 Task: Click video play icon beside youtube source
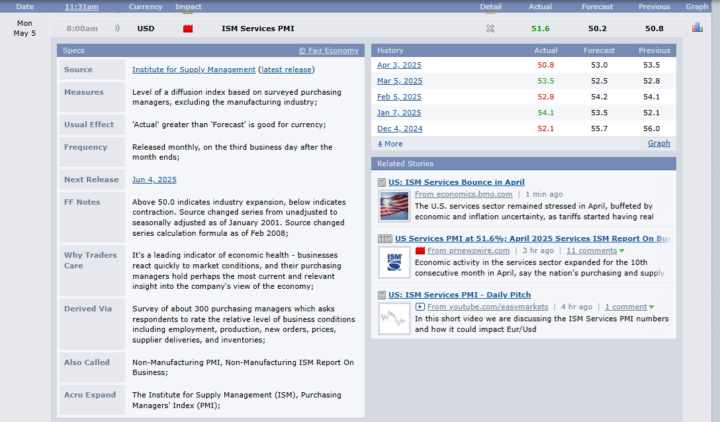420,307
